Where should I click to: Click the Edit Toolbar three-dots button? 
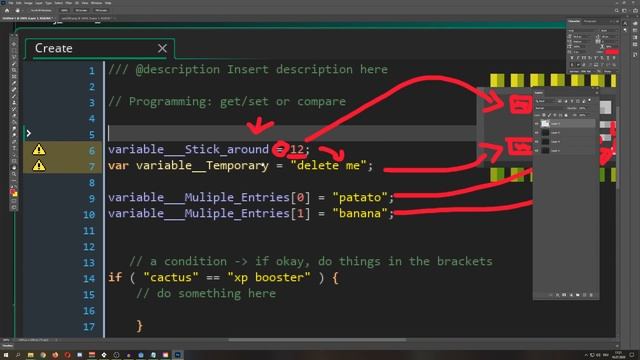coord(14,181)
